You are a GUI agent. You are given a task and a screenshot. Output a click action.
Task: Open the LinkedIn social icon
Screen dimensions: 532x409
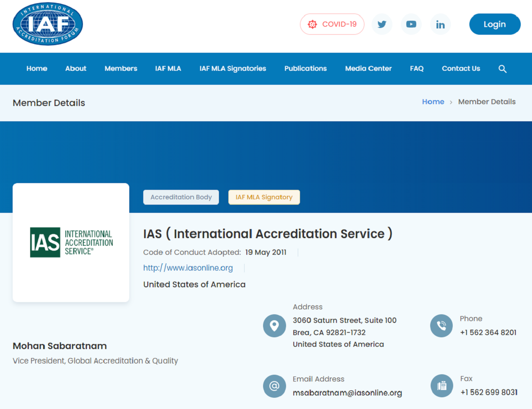pyautogui.click(x=440, y=24)
